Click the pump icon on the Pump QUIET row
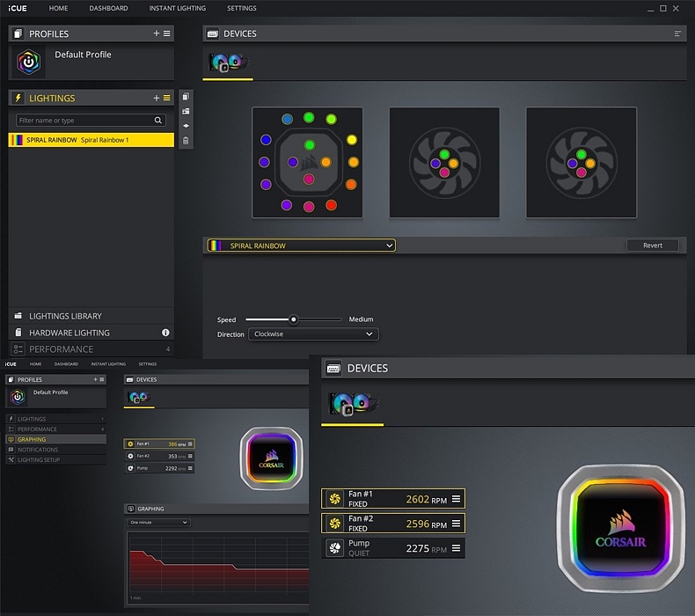Viewport: 695px width, 616px height. [335, 548]
